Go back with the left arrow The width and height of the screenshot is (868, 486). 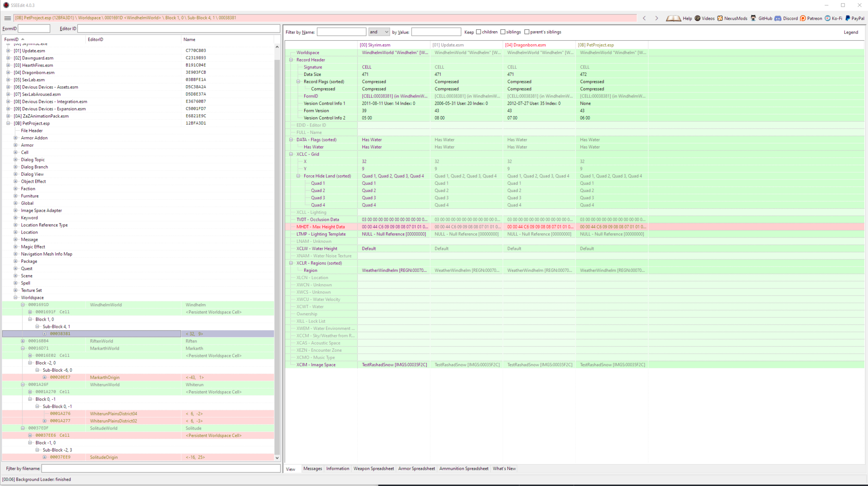[x=644, y=18]
